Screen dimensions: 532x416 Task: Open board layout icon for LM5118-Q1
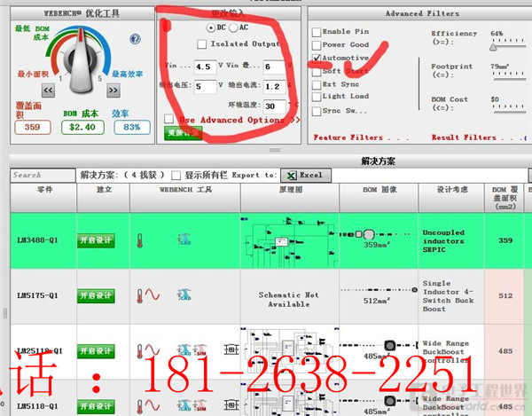coord(231,404)
